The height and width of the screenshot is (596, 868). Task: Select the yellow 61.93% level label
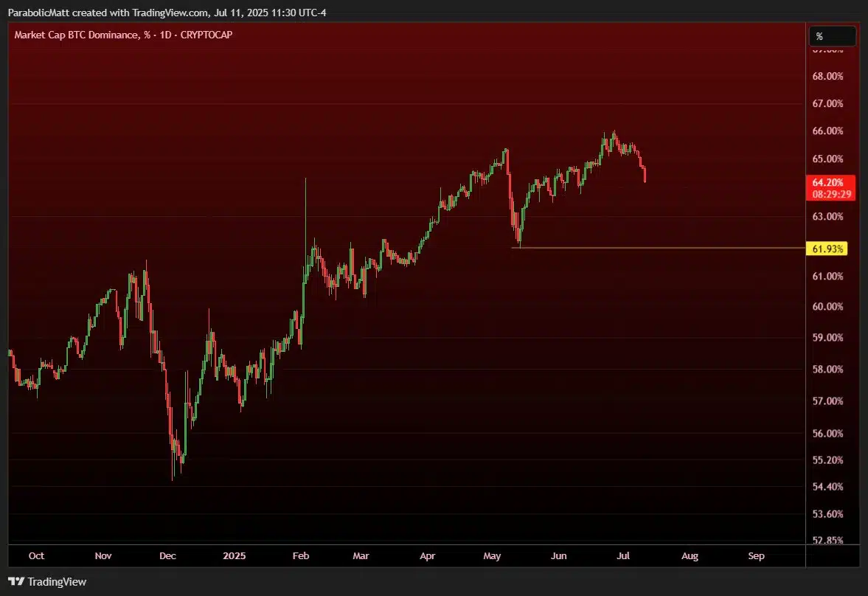tap(827, 249)
